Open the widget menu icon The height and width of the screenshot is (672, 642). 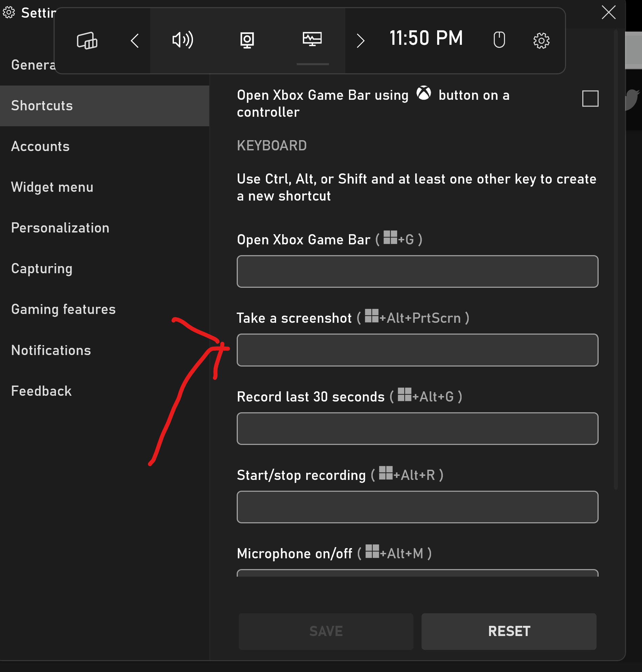[x=87, y=40]
